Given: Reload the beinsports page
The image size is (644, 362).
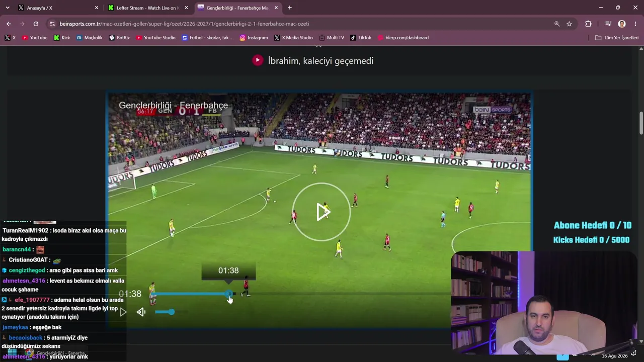Looking at the screenshot, I should [36, 24].
